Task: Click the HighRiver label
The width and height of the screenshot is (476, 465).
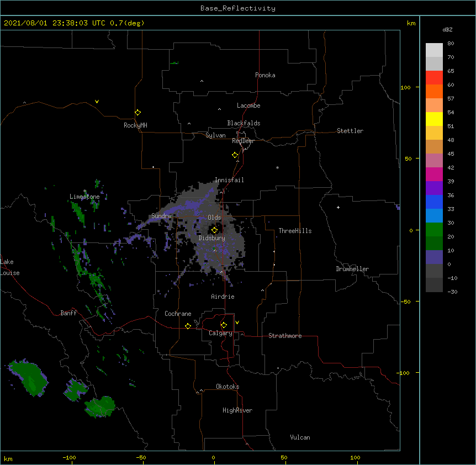Action: pos(237,410)
